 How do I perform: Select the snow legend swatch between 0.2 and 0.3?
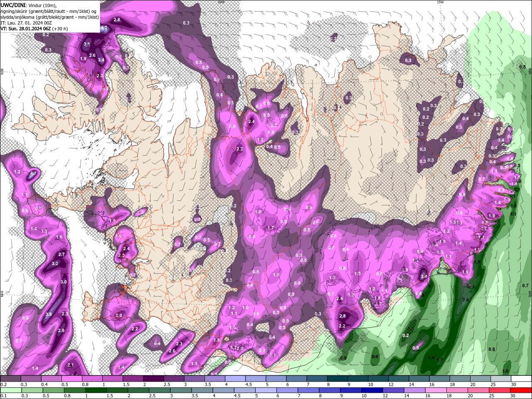pyautogui.click(x=10, y=379)
